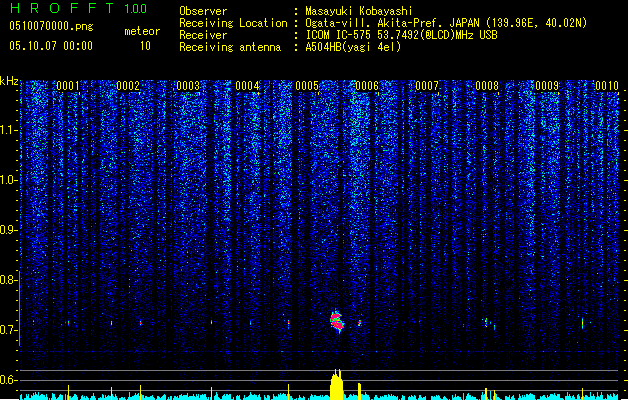The width and height of the screenshot is (629, 400).
Task: Select the 0007 minute marker
Action: coord(427,86)
